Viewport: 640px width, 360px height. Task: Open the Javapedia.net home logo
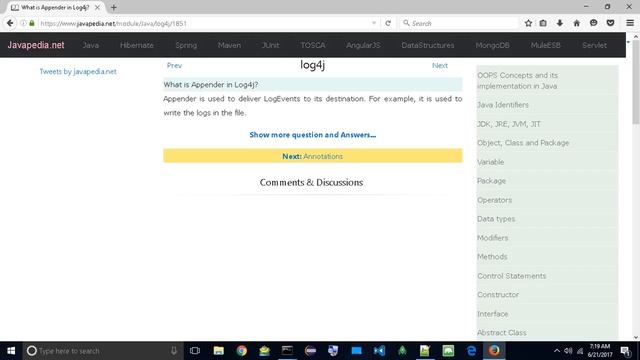click(x=36, y=45)
